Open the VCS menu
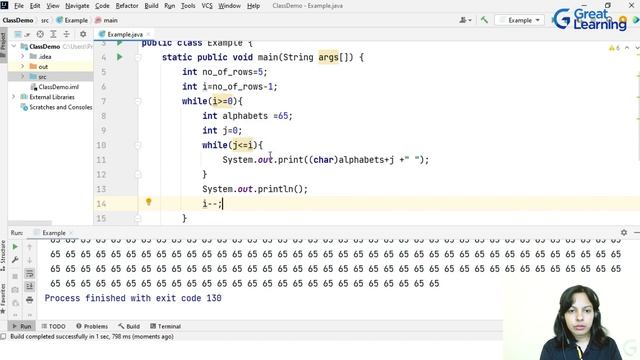 pos(207,6)
